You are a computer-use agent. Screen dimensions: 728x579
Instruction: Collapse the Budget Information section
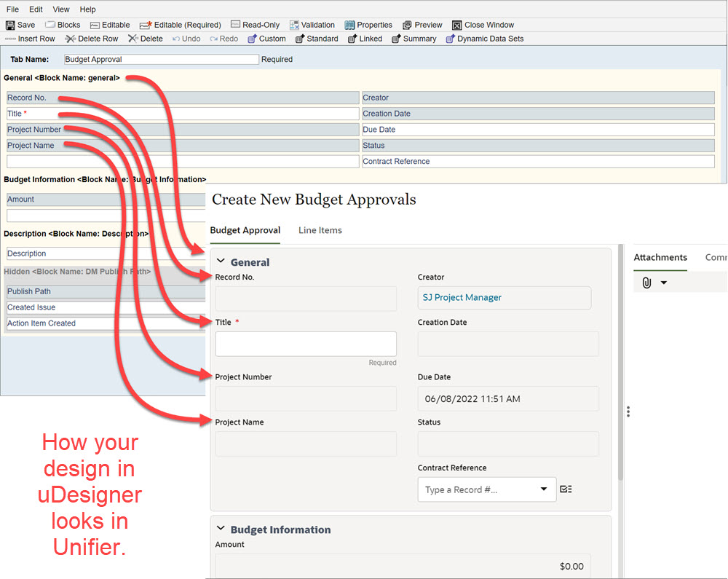click(221, 529)
